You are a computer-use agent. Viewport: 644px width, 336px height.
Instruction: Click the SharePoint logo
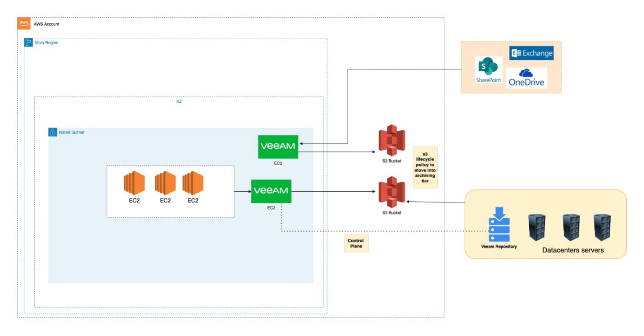pos(488,70)
